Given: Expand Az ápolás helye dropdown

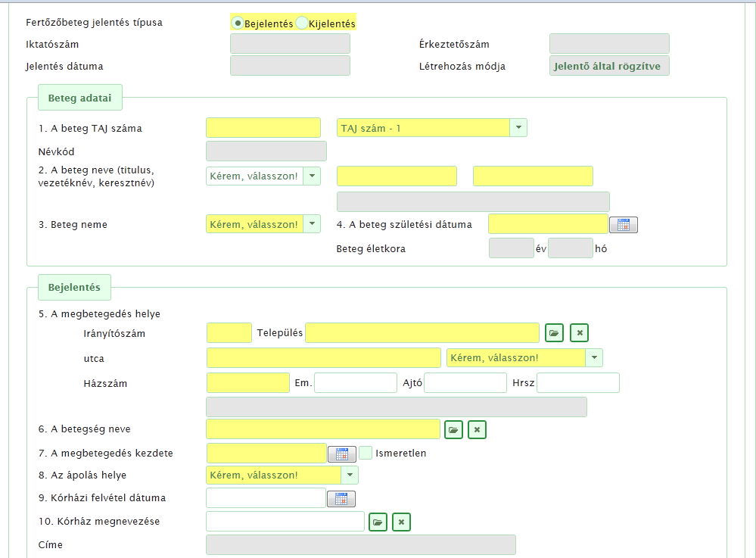Looking at the screenshot, I should [350, 475].
